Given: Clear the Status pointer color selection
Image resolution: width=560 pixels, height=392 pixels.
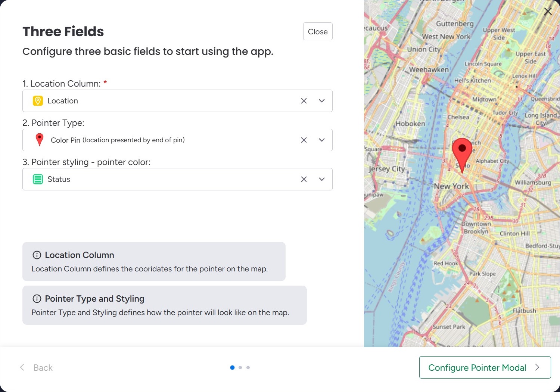Looking at the screenshot, I should [x=304, y=179].
